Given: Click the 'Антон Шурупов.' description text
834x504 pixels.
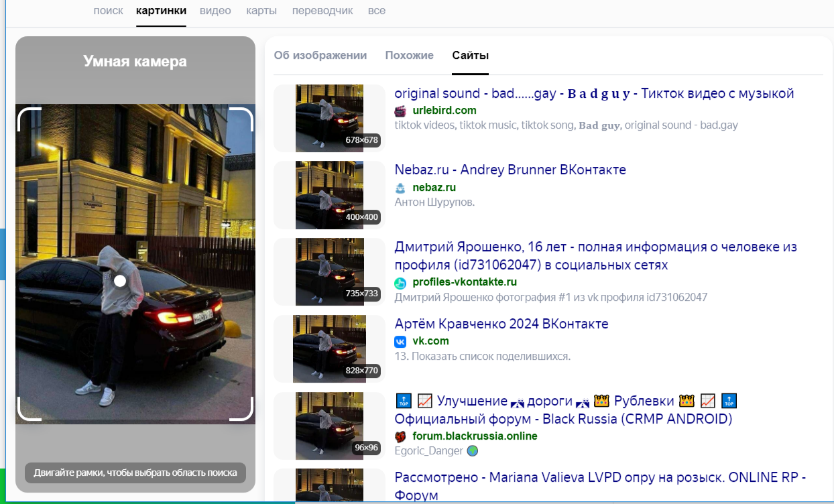Looking at the screenshot, I should tap(434, 202).
